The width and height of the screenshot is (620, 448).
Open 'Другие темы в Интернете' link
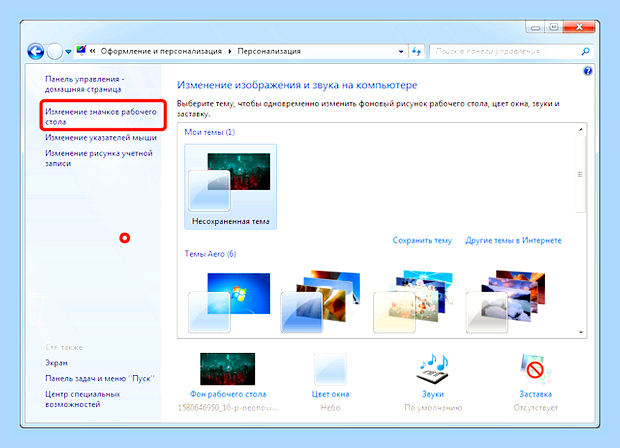click(513, 240)
